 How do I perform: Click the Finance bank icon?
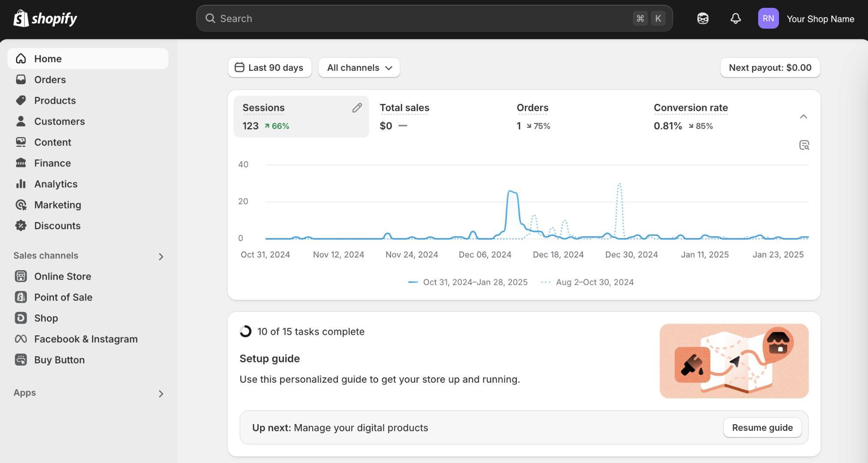point(21,163)
